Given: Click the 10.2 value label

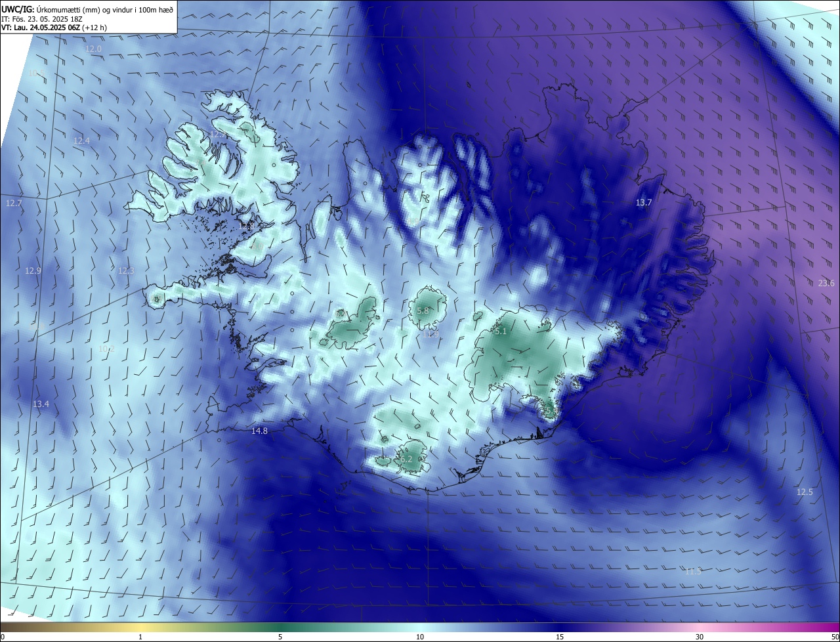Looking at the screenshot, I should point(106,349).
